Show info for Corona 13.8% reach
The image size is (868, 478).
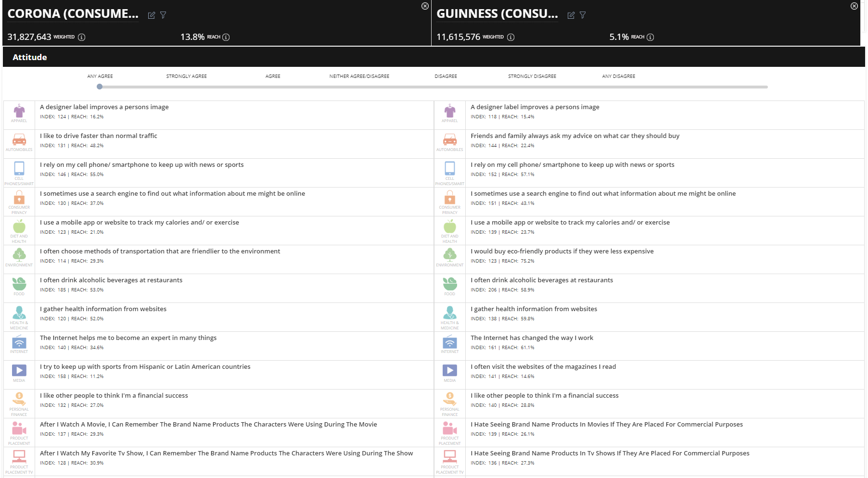(x=226, y=37)
